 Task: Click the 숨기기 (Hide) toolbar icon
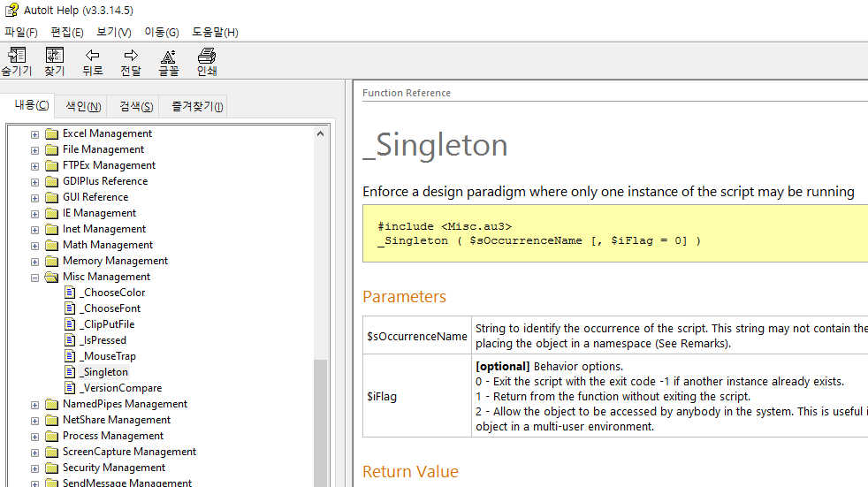point(17,56)
